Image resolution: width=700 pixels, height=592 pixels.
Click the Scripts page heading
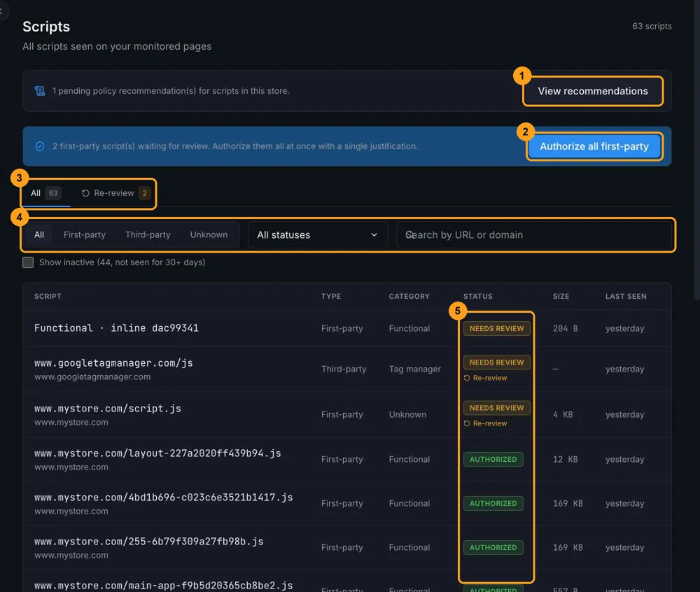tap(46, 27)
